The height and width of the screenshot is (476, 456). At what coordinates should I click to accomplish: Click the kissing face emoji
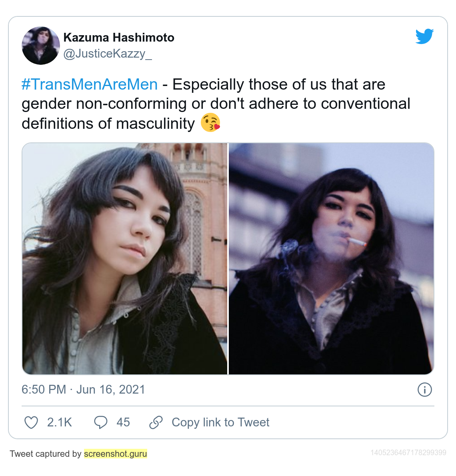[x=210, y=123]
